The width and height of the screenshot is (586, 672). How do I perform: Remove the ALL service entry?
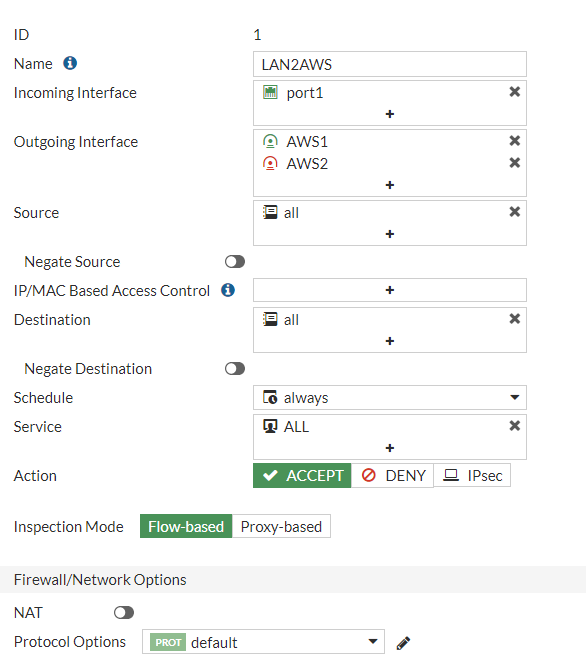(x=514, y=426)
